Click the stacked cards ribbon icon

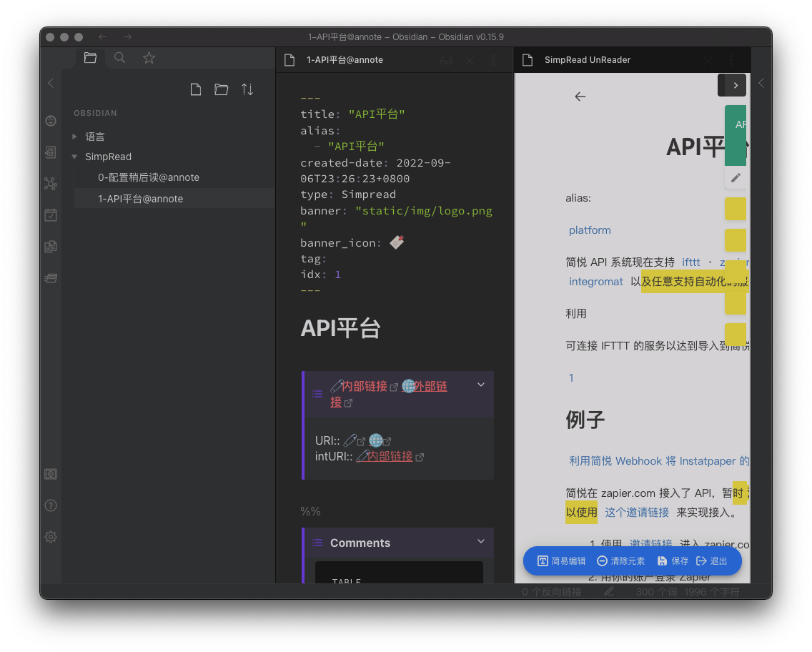51,278
